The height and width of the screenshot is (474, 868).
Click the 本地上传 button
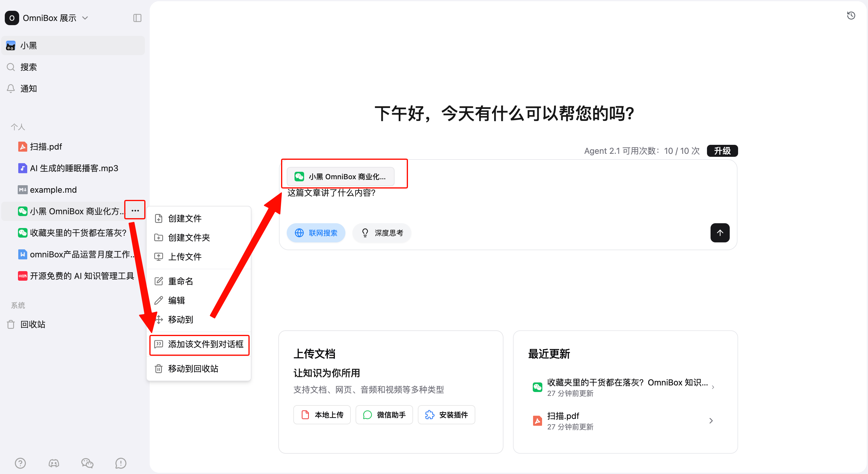pos(322,414)
